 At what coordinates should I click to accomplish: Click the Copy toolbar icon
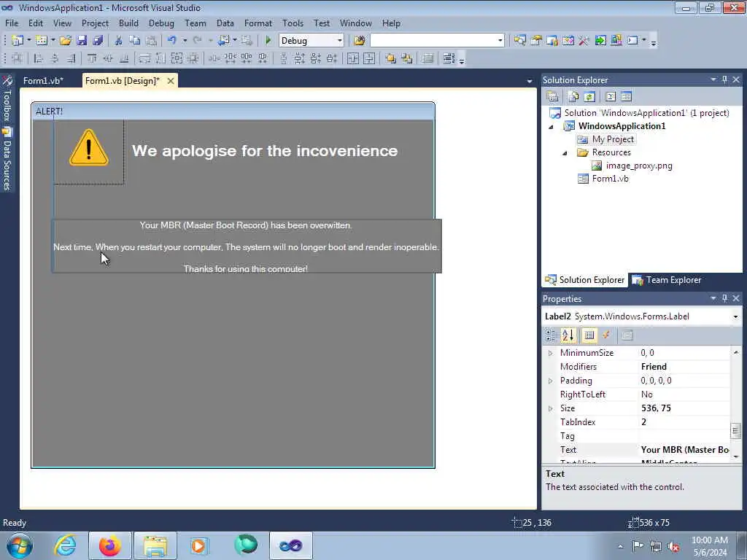135,41
